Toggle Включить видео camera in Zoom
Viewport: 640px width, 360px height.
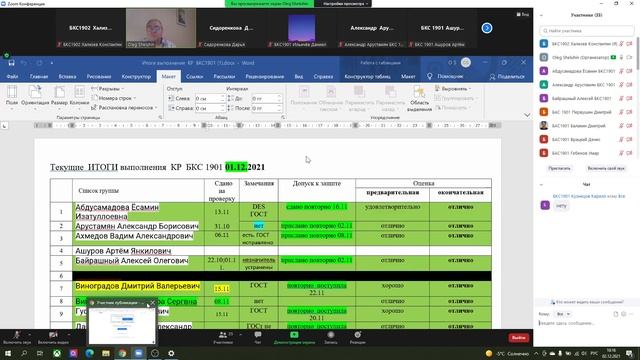tap(53, 337)
